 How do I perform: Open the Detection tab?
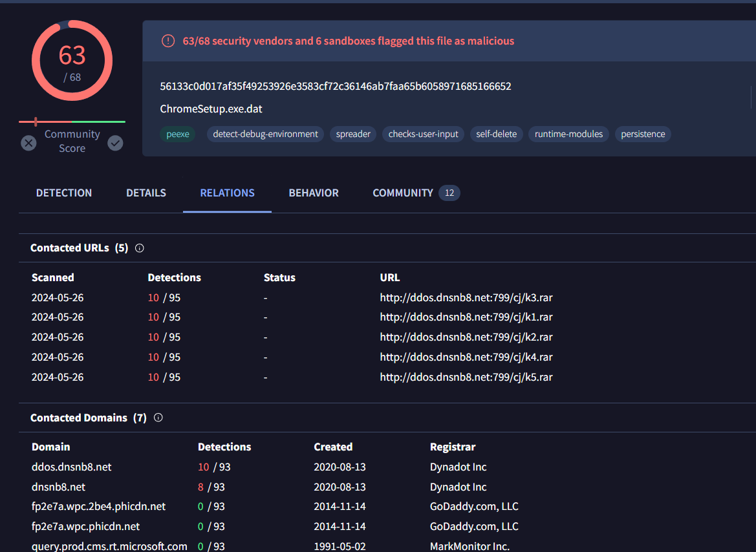tap(64, 193)
